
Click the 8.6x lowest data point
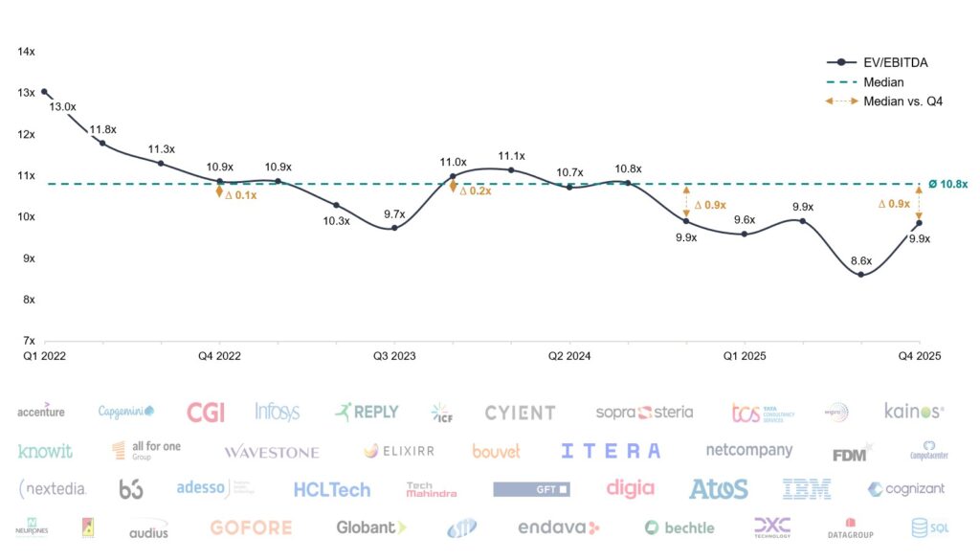pyautogui.click(x=861, y=275)
